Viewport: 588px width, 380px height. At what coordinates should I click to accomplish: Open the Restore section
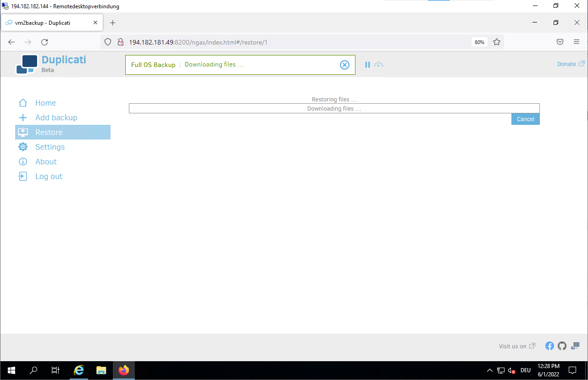tap(49, 132)
